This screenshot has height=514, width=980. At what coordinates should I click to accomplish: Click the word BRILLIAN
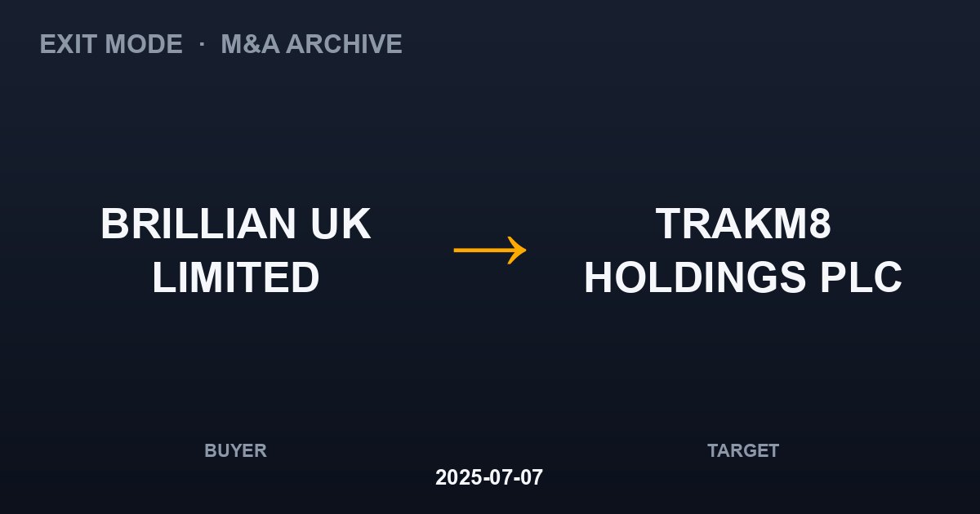tap(198, 224)
